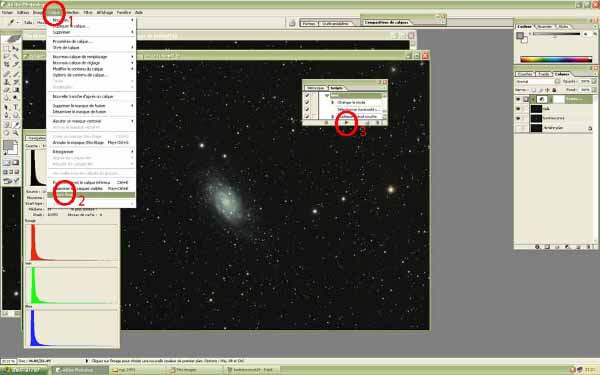This screenshot has height=375, width=600.
Task: Pick a color from the spectrum bar
Action: click(x=556, y=59)
